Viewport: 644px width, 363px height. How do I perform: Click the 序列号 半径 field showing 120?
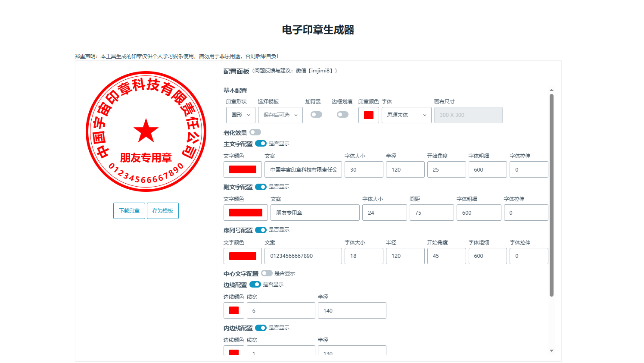coord(405,256)
